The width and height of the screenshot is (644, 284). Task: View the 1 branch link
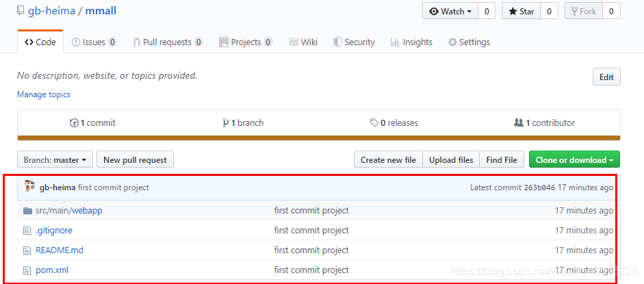pos(243,122)
